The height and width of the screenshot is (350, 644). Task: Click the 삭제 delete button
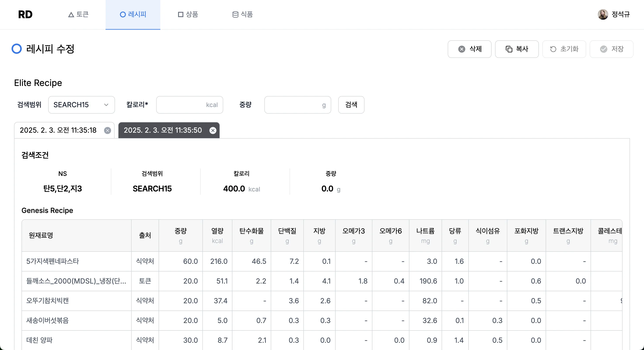point(469,49)
